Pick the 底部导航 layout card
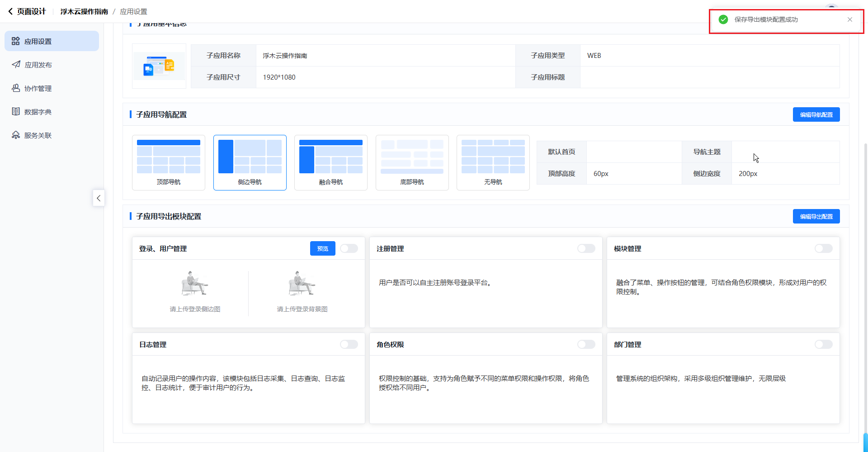Screen dimensions: 868x452 coord(412,162)
